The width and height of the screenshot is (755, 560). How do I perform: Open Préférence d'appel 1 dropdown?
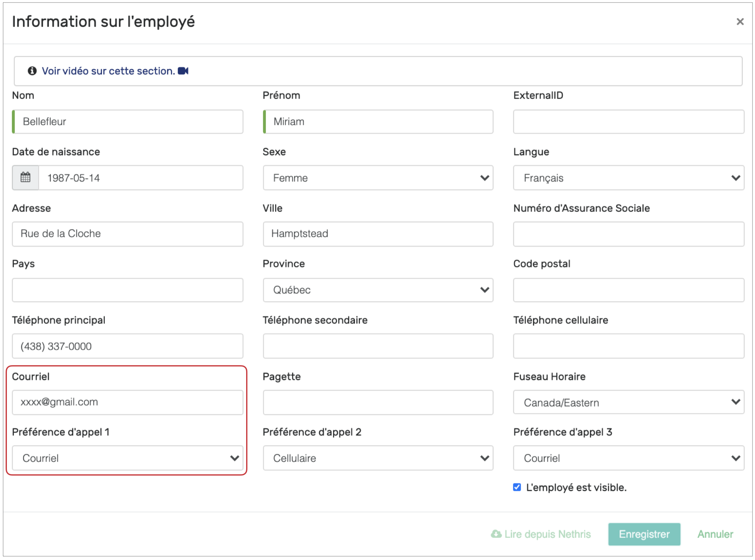pyautogui.click(x=128, y=458)
